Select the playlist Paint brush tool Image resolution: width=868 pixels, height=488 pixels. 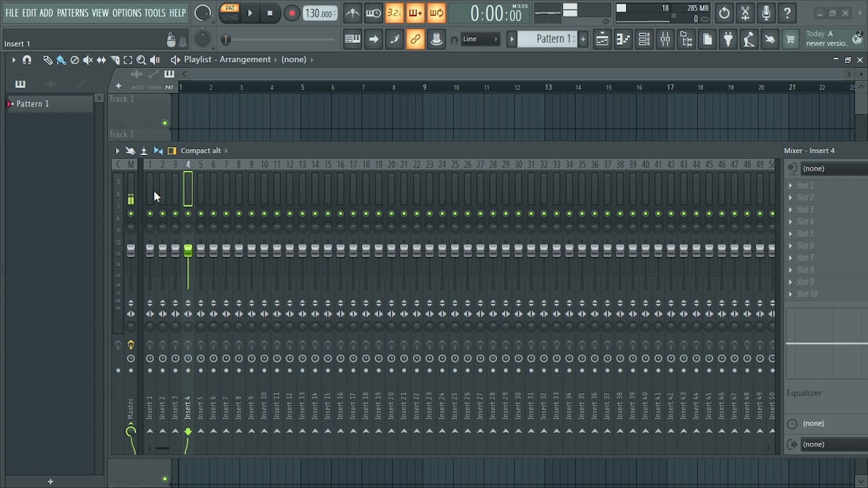(x=61, y=60)
